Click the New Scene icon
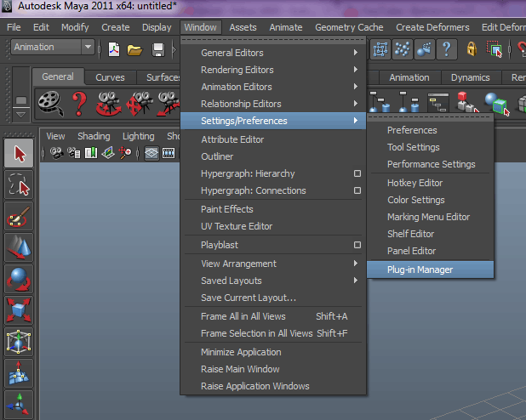This screenshot has width=526, height=420. [114, 50]
